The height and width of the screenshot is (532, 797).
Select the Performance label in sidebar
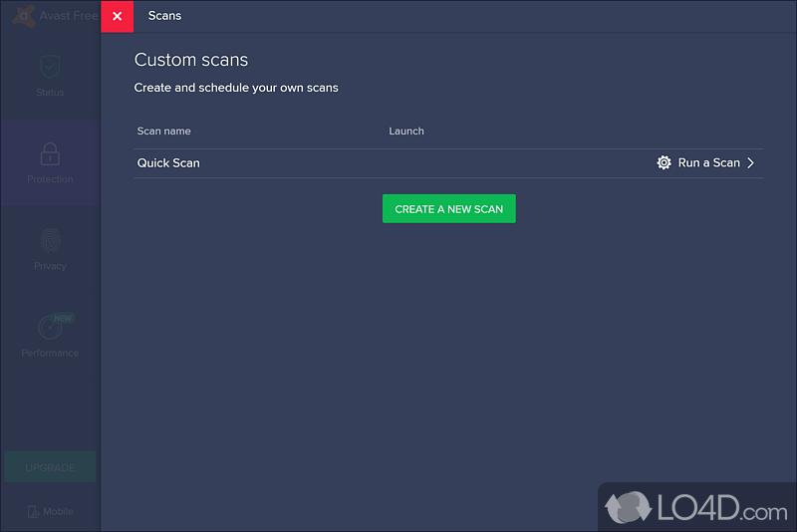tap(50, 353)
